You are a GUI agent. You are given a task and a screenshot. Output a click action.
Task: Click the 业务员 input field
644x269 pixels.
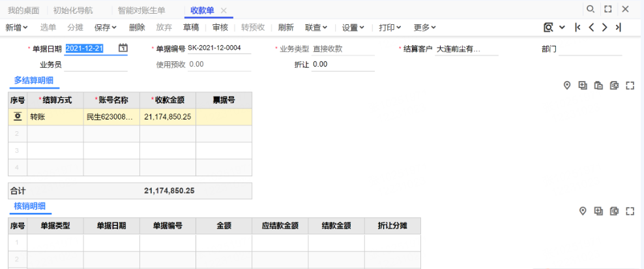tap(96, 65)
